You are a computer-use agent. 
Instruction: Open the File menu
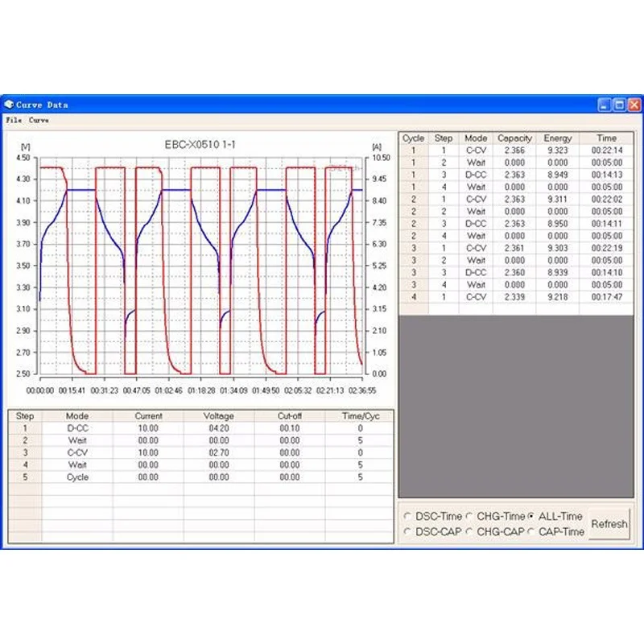click(14, 120)
